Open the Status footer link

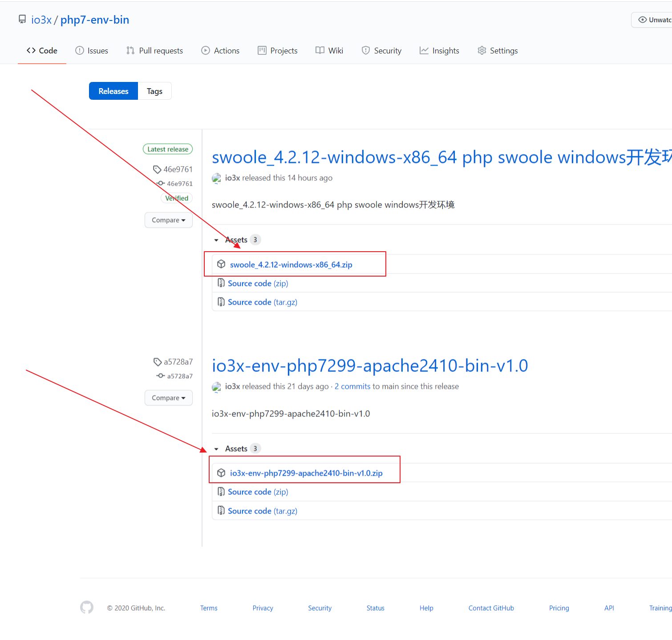click(x=376, y=608)
